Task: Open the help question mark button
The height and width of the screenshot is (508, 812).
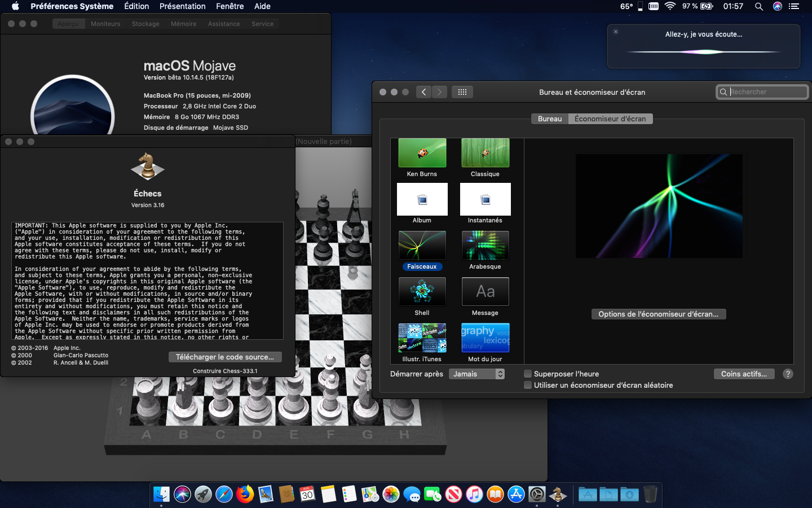Action: click(788, 374)
